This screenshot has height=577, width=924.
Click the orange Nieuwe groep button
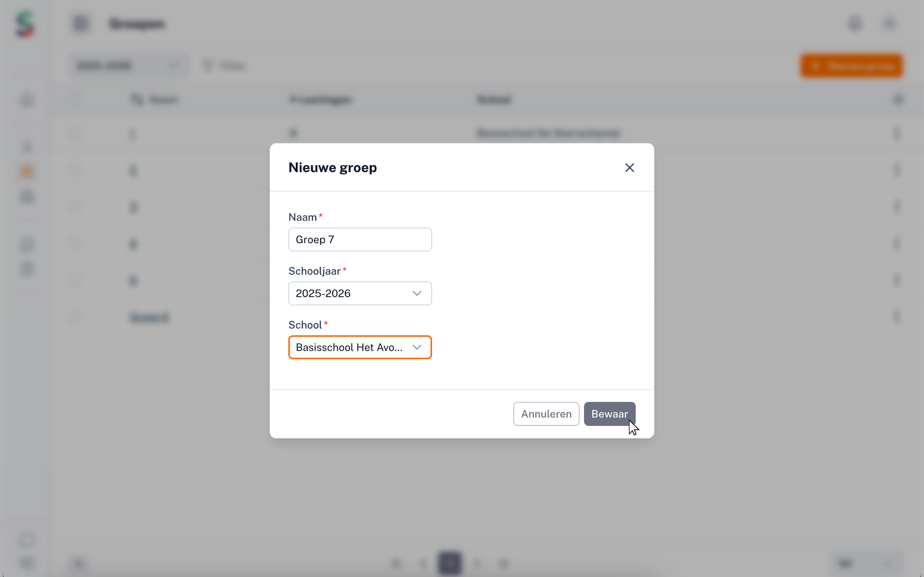click(851, 66)
